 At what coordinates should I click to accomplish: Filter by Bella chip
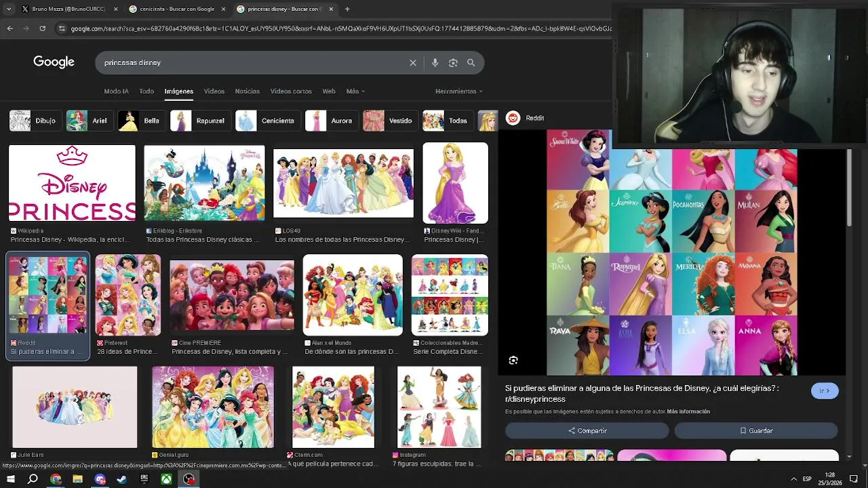(x=141, y=121)
